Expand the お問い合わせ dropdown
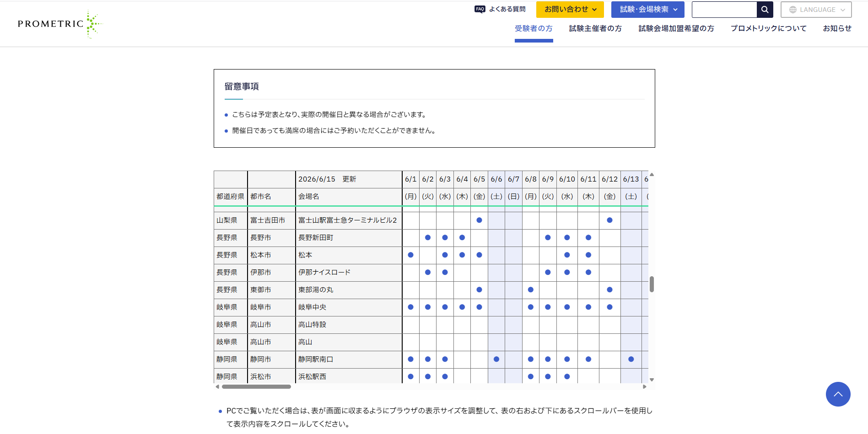Image resolution: width=868 pixels, height=434 pixels. click(x=570, y=10)
